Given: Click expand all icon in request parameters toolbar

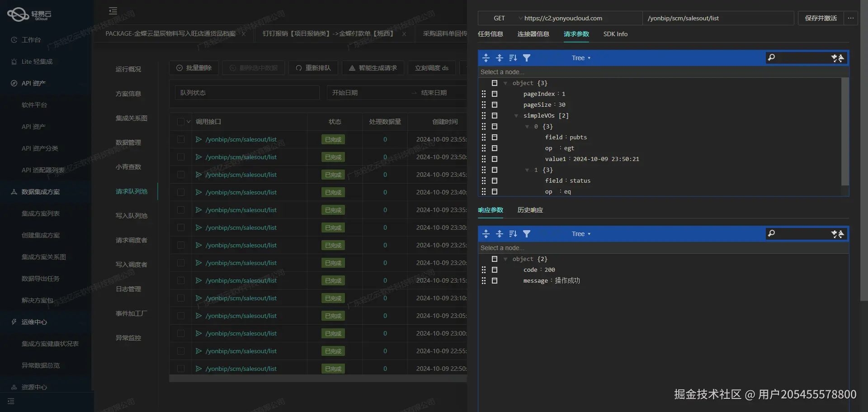Looking at the screenshot, I should click(x=486, y=58).
